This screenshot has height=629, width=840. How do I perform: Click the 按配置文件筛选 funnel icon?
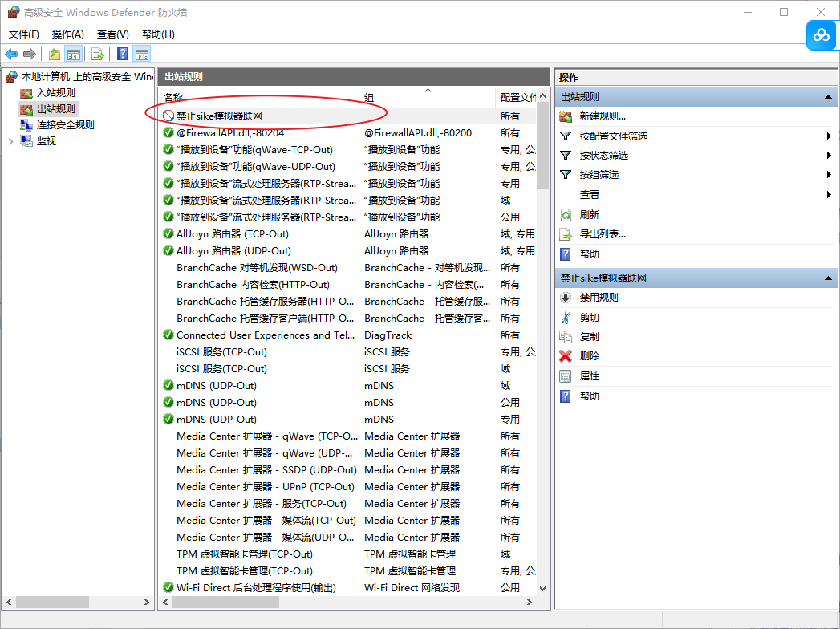coord(566,136)
